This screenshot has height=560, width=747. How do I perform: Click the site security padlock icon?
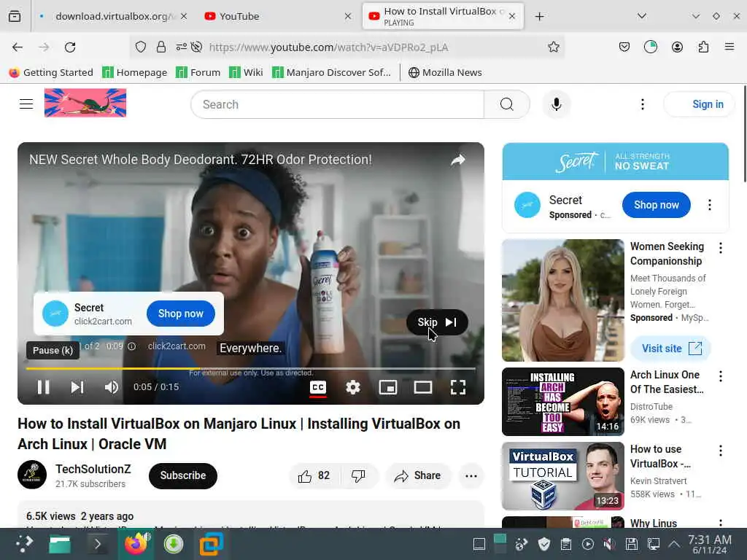coord(161,47)
